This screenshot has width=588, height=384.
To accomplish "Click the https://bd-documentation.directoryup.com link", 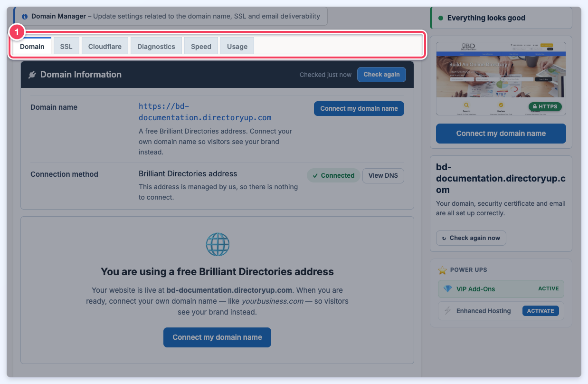I will point(205,112).
